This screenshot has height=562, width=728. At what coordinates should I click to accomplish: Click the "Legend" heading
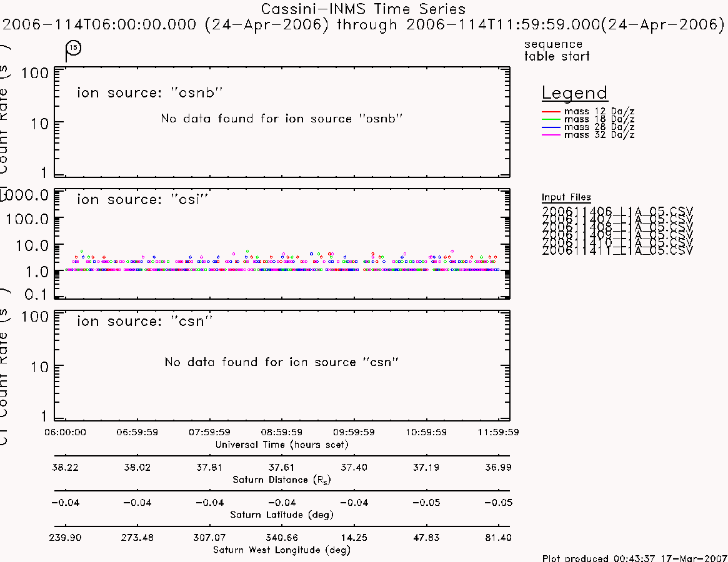tap(574, 93)
